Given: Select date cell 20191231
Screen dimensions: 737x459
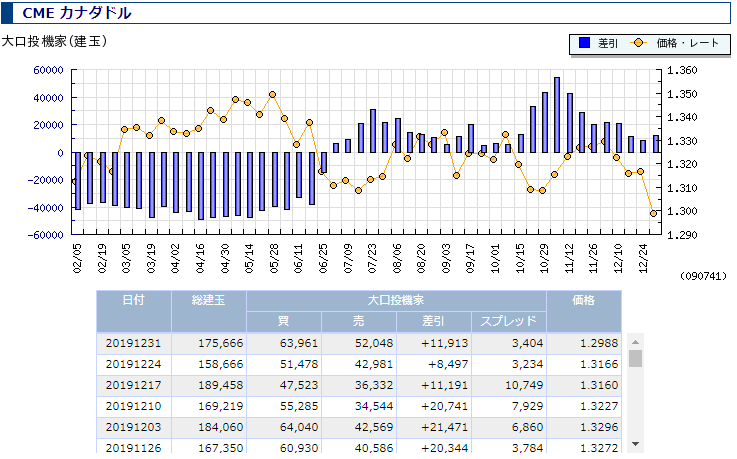Looking at the screenshot, I should (x=133, y=343).
